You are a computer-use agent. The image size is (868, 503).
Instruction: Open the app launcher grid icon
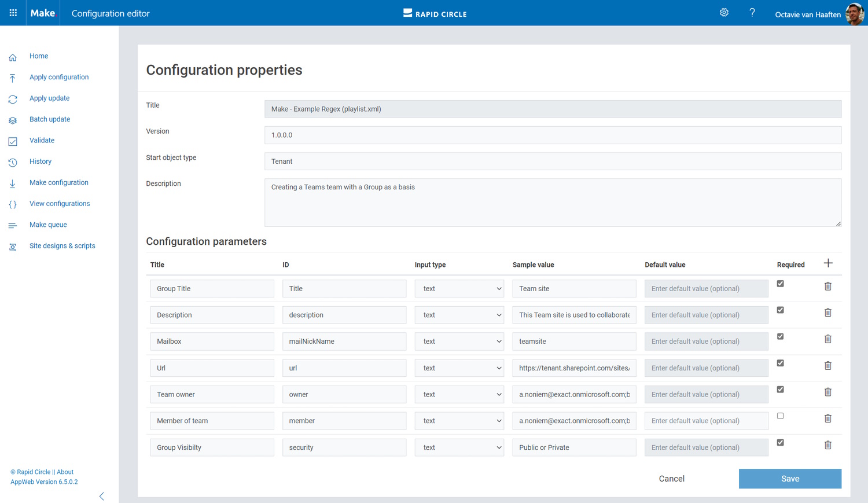click(x=13, y=13)
